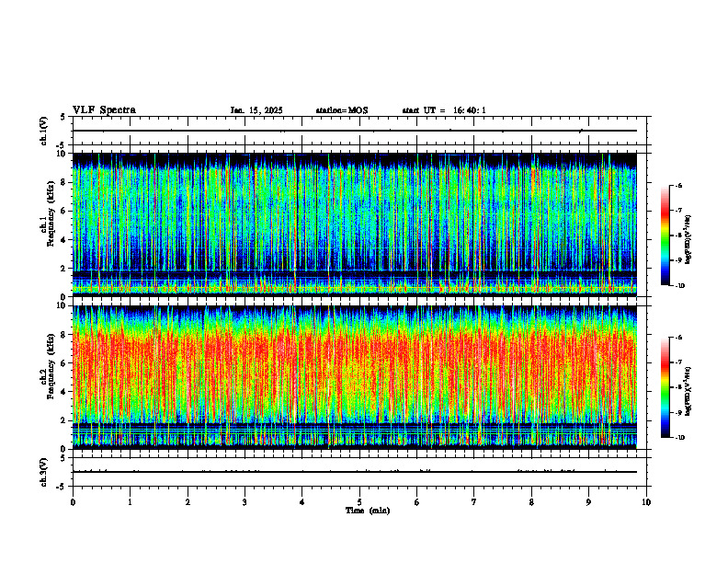Viewport: 728px width, 563px height.
Task: Click the "start UT = 16:40: 1" text
Action: tap(444, 110)
